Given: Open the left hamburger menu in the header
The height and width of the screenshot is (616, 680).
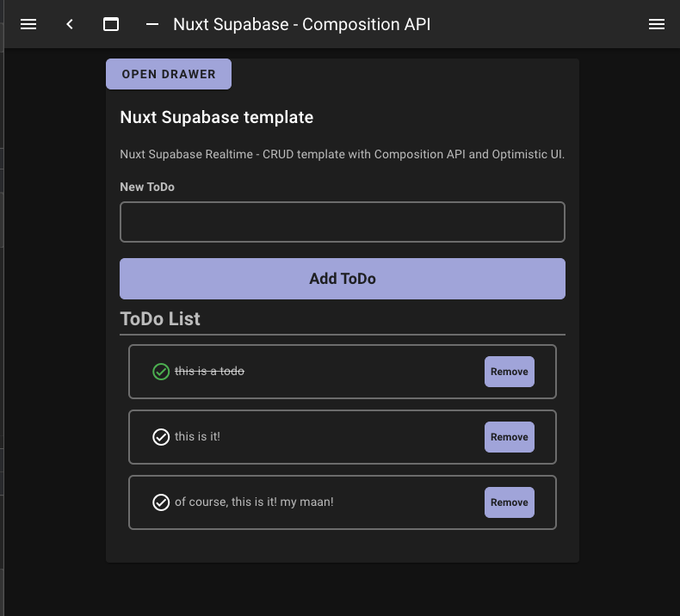Looking at the screenshot, I should (x=28, y=24).
